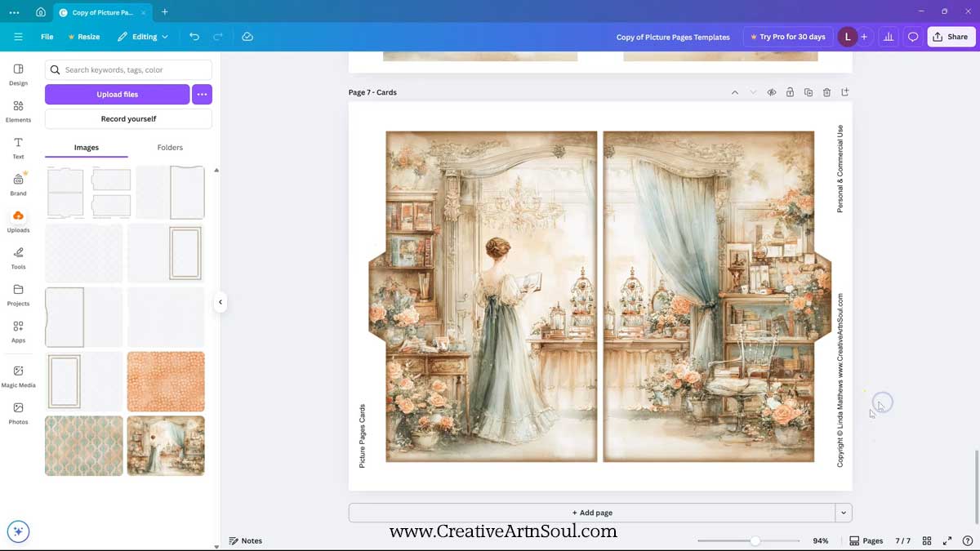Open the comments icon
Screen dimensions: 980x551
pyautogui.click(x=913, y=37)
